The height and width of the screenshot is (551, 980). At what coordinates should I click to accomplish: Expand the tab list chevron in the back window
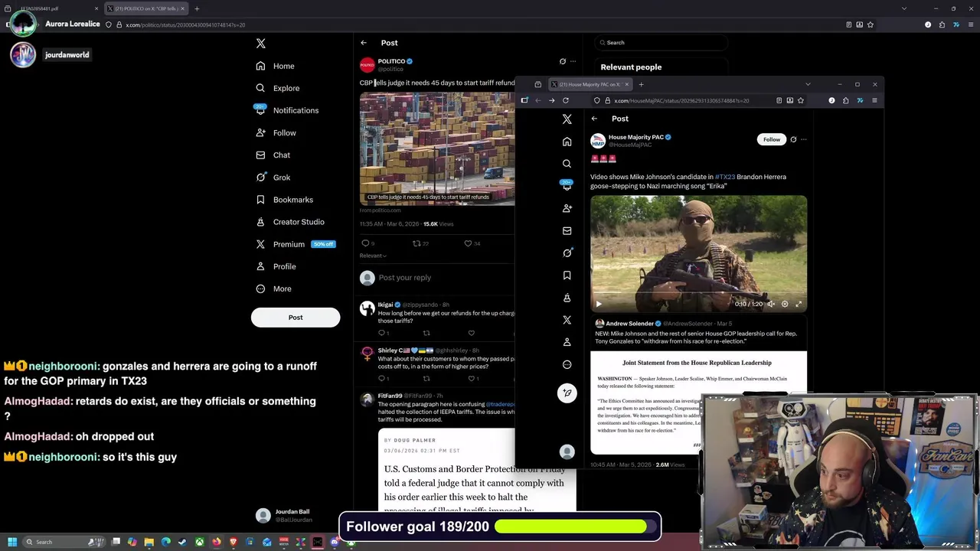pyautogui.click(x=904, y=8)
